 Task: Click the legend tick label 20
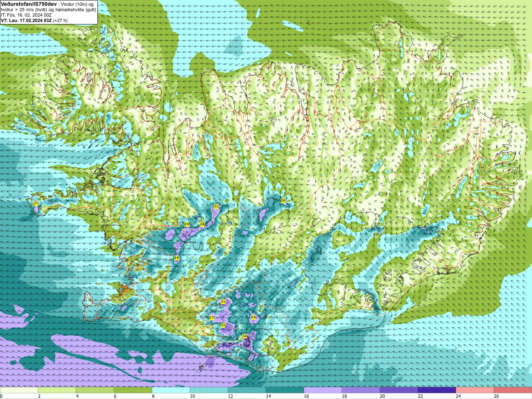pos(382,396)
